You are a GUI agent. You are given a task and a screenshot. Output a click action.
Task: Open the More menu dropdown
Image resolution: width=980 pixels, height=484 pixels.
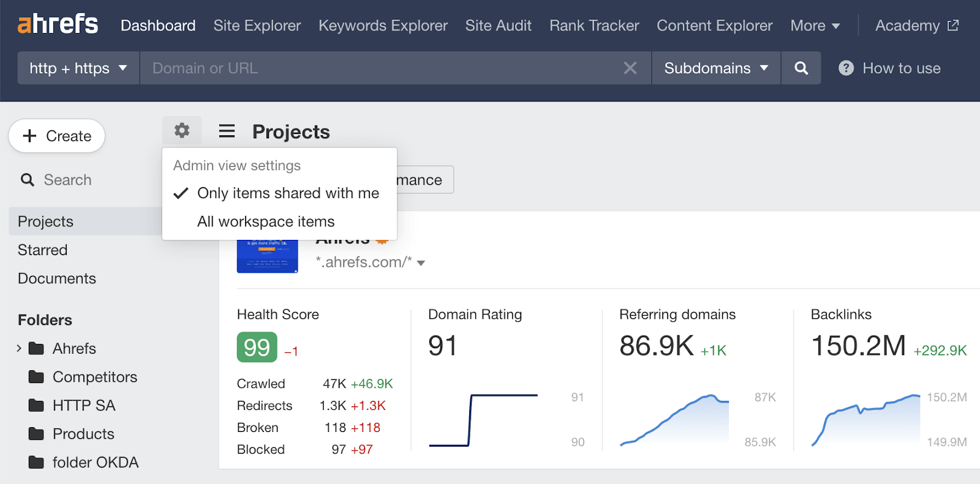click(815, 26)
